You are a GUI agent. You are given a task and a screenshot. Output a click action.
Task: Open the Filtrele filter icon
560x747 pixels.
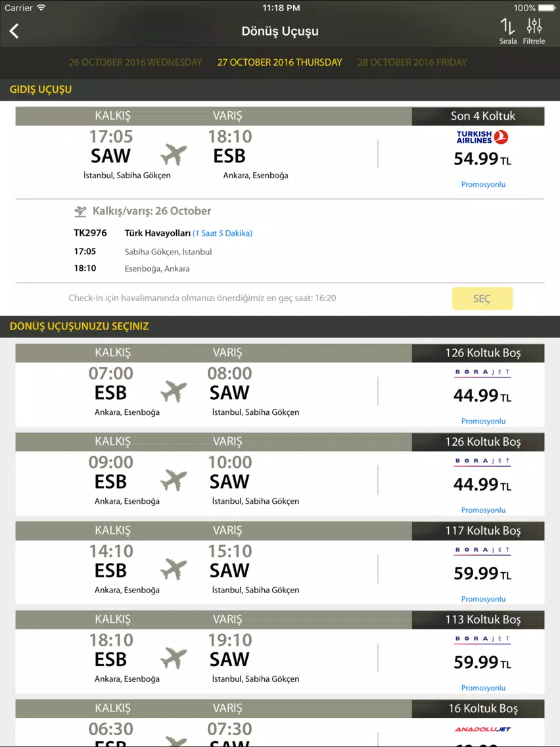point(534,32)
